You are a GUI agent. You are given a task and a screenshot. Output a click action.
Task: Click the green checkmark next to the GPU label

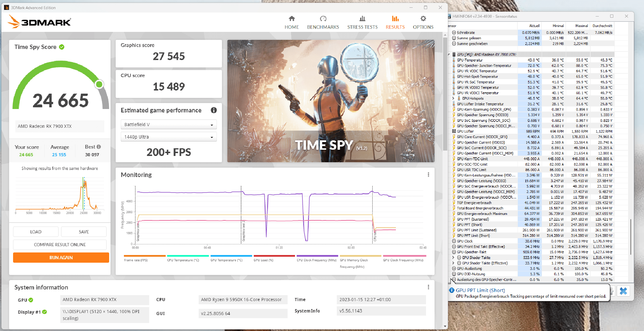pyautogui.click(x=31, y=300)
